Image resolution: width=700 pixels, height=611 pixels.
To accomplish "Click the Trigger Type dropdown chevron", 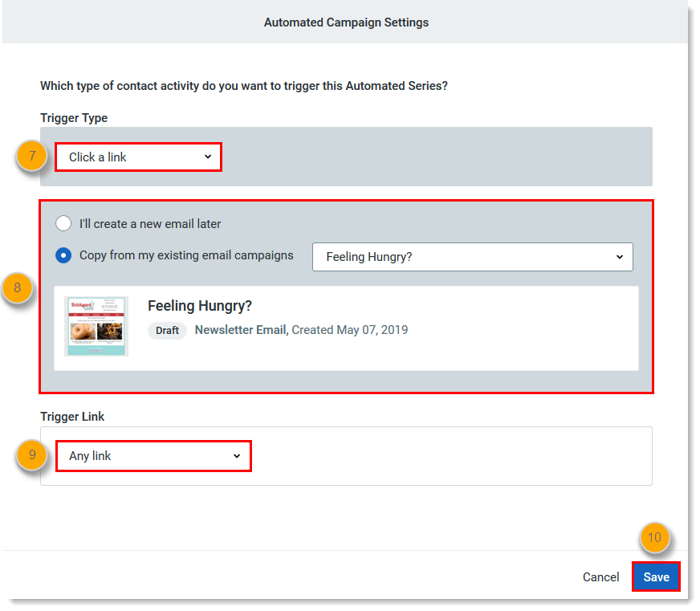I will (x=207, y=157).
